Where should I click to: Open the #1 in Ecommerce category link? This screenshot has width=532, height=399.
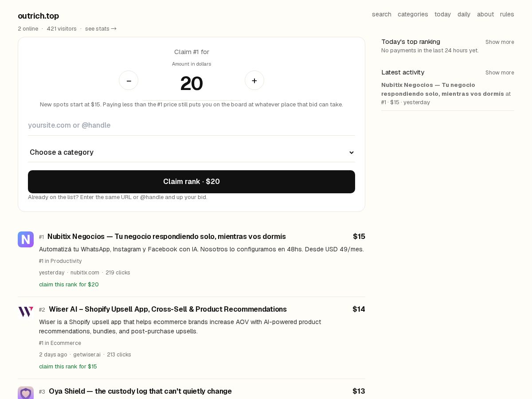click(60, 343)
